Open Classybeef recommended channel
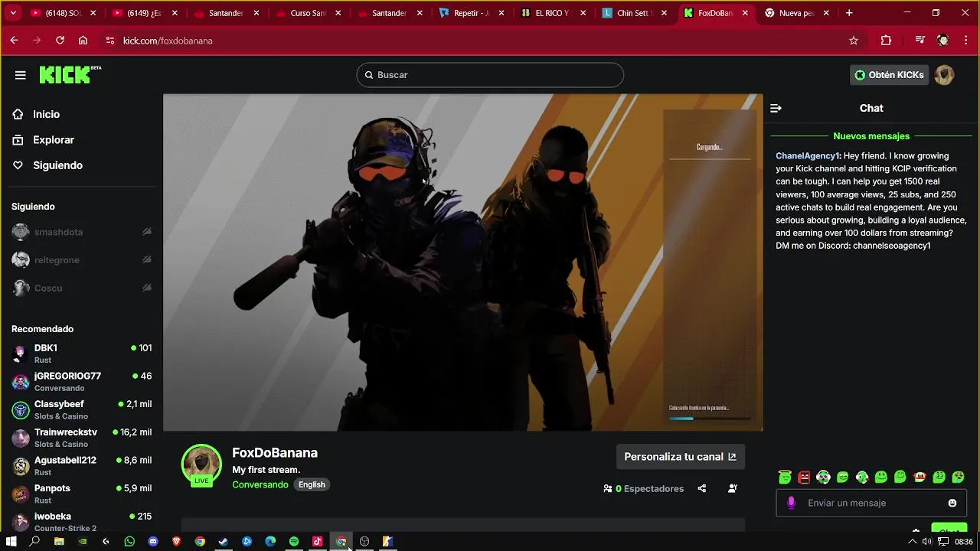The height and width of the screenshot is (551, 980). [82, 409]
